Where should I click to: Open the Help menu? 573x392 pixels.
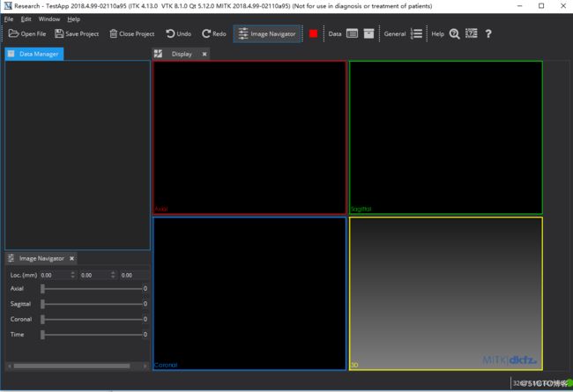[x=73, y=19]
